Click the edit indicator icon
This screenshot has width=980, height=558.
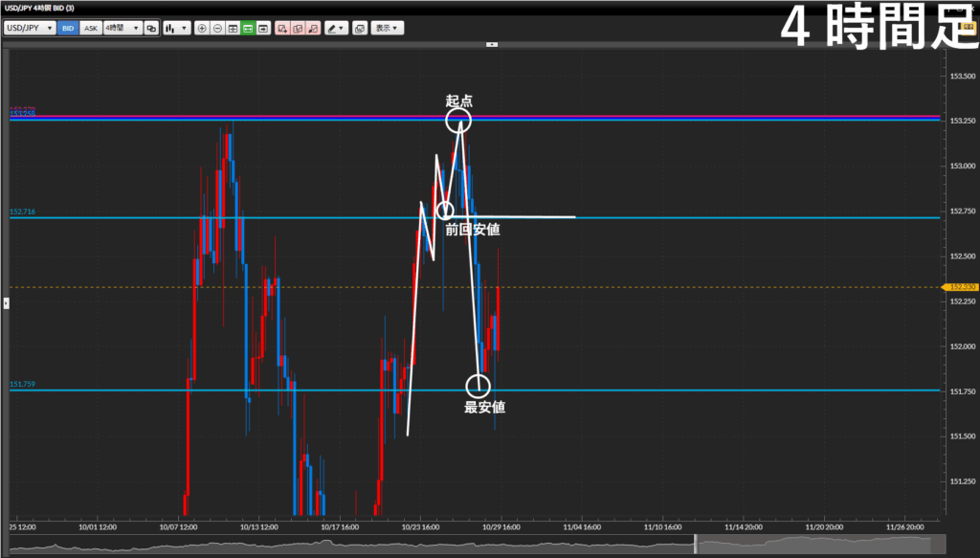pyautogui.click(x=298, y=29)
